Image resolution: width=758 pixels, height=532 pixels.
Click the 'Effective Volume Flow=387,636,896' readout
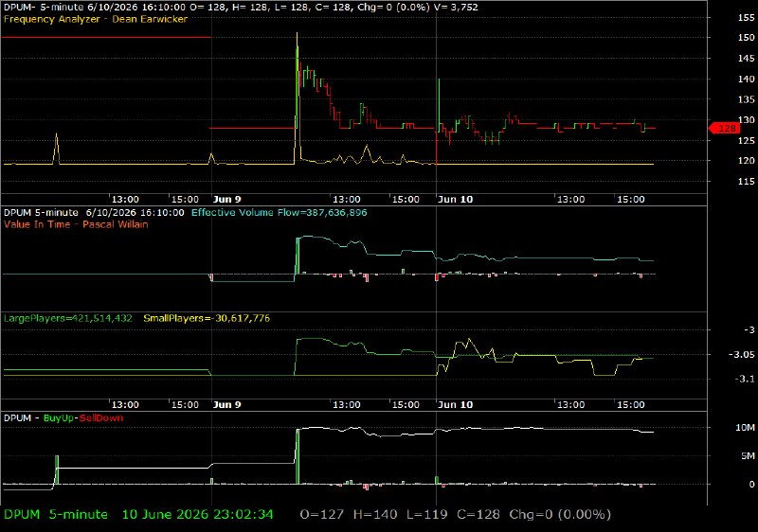tap(279, 212)
